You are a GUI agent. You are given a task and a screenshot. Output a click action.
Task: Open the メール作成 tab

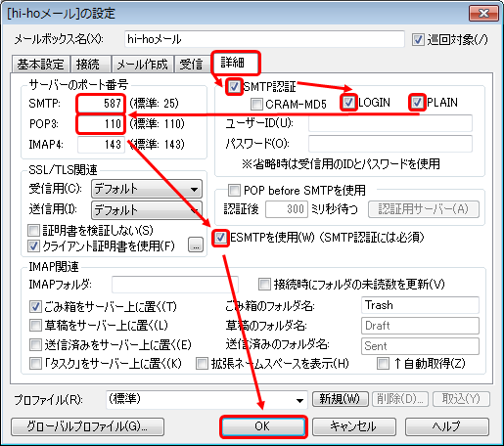pyautogui.click(x=142, y=64)
